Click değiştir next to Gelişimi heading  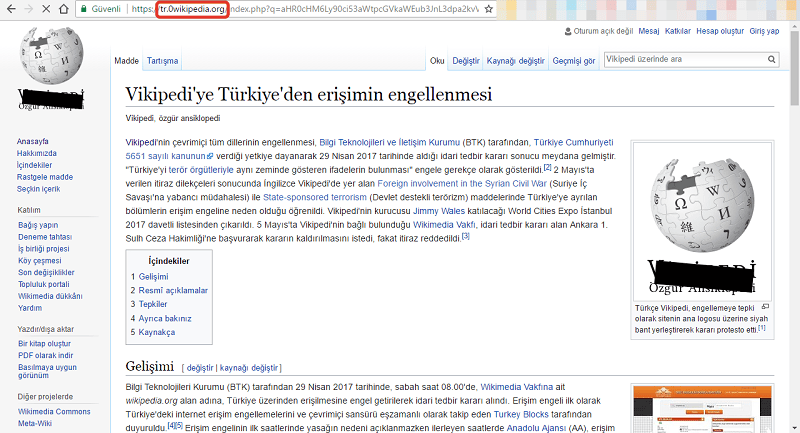200,368
